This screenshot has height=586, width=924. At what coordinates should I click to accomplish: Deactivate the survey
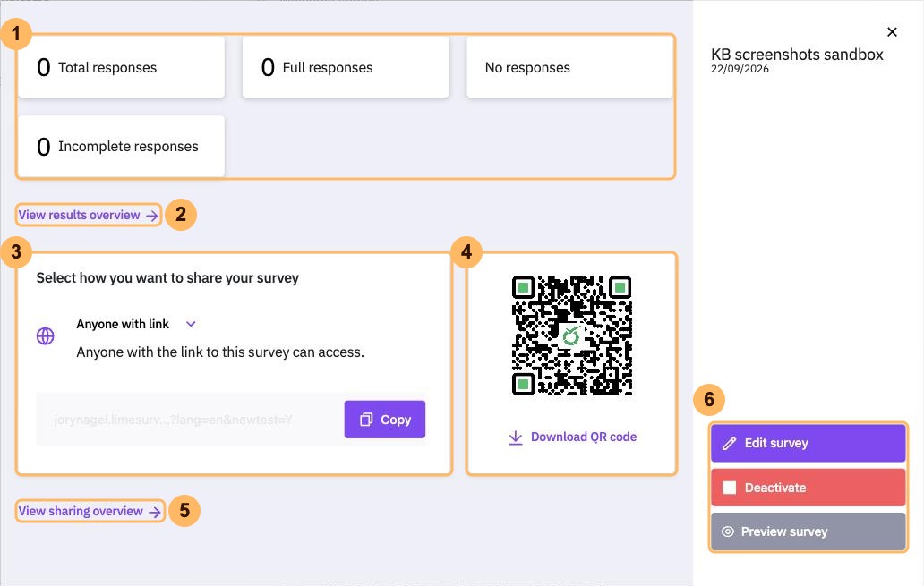[x=808, y=488]
